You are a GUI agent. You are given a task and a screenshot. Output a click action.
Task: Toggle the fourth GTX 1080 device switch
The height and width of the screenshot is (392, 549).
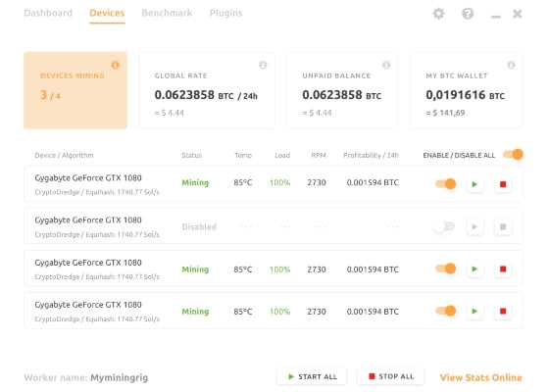pyautogui.click(x=446, y=311)
